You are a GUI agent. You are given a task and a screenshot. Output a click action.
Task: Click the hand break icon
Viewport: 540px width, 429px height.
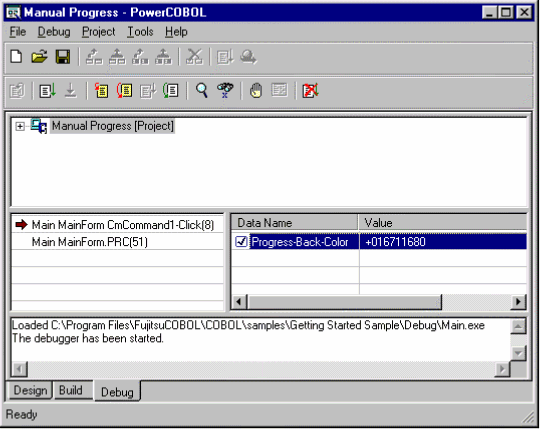[256, 91]
